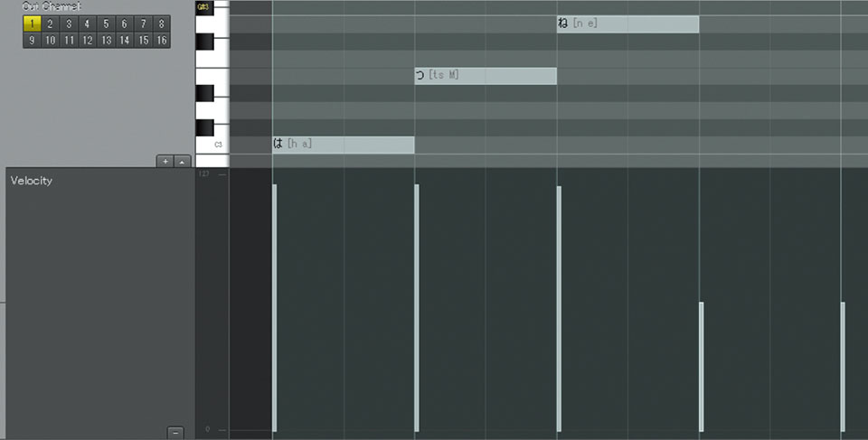Choose Out Channel 12
The height and width of the screenshot is (440, 868).
click(x=87, y=41)
